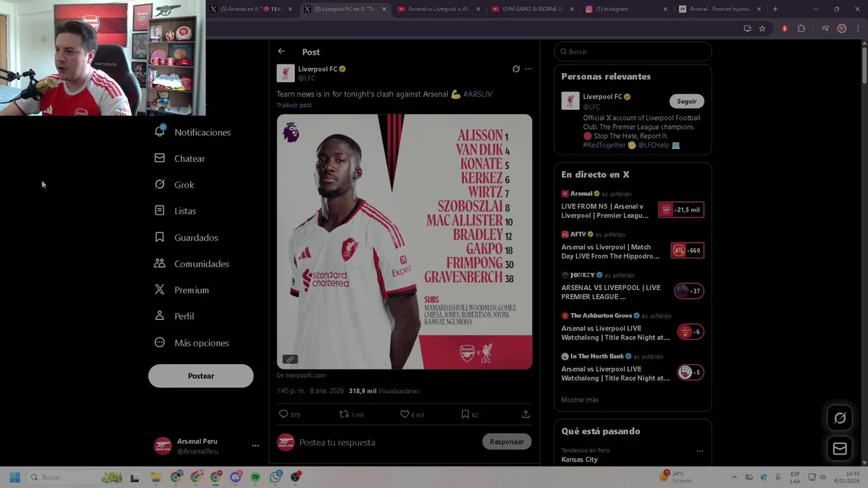Click +21,5 mil listeners badge

click(681, 210)
